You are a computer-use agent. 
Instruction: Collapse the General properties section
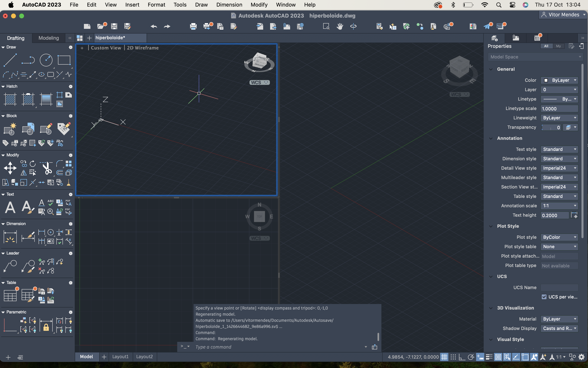(491, 69)
